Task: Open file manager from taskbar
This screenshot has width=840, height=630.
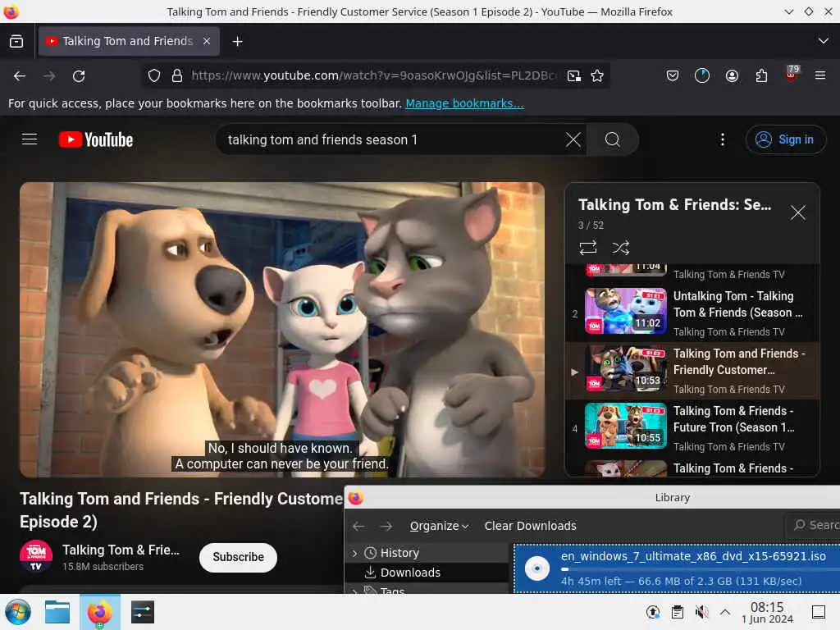Action: [x=57, y=612]
